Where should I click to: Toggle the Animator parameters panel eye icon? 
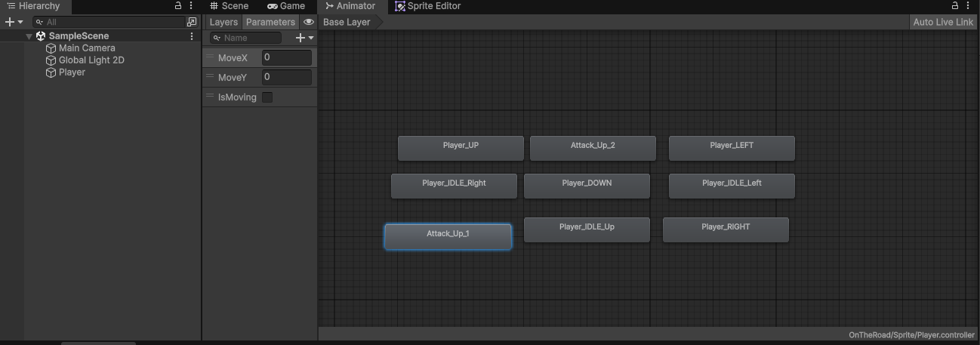pos(308,22)
